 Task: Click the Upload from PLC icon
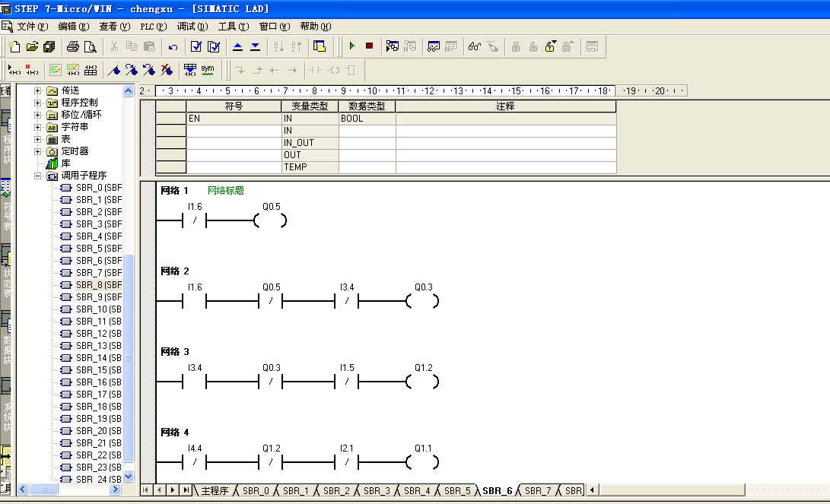click(237, 46)
